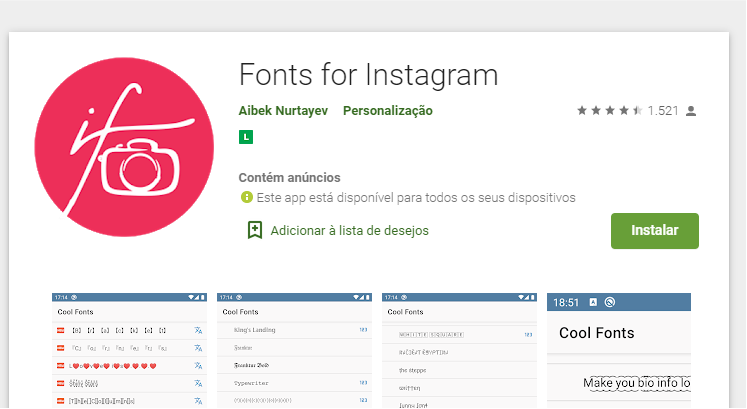
Task: Open first screenshot with heart fonts list
Action: (x=129, y=350)
